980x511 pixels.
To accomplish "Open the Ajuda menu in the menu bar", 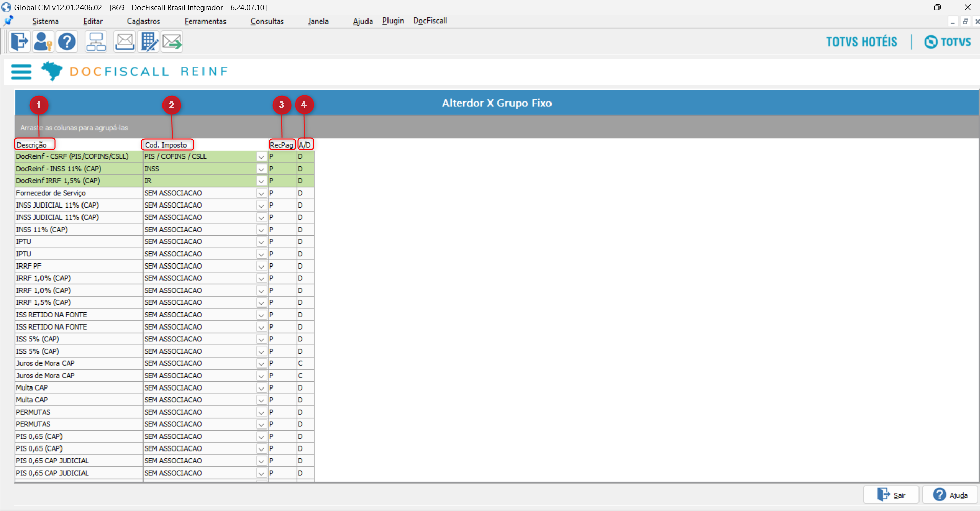I will tap(363, 21).
